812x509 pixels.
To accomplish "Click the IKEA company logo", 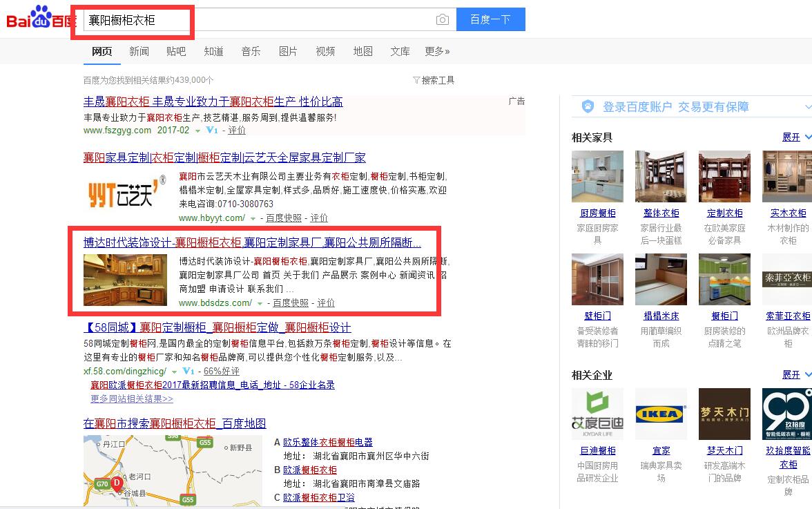I will point(661,414).
